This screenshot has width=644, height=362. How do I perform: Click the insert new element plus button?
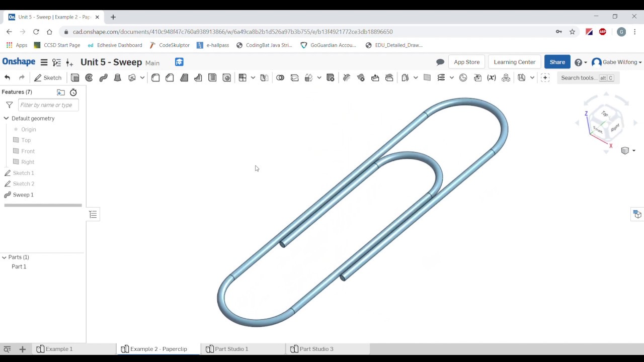point(22,349)
